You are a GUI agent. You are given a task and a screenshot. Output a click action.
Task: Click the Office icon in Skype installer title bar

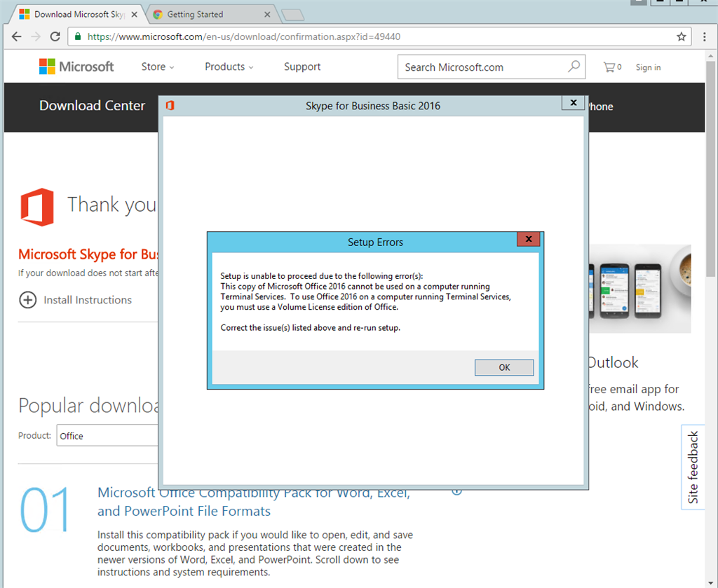(x=170, y=106)
